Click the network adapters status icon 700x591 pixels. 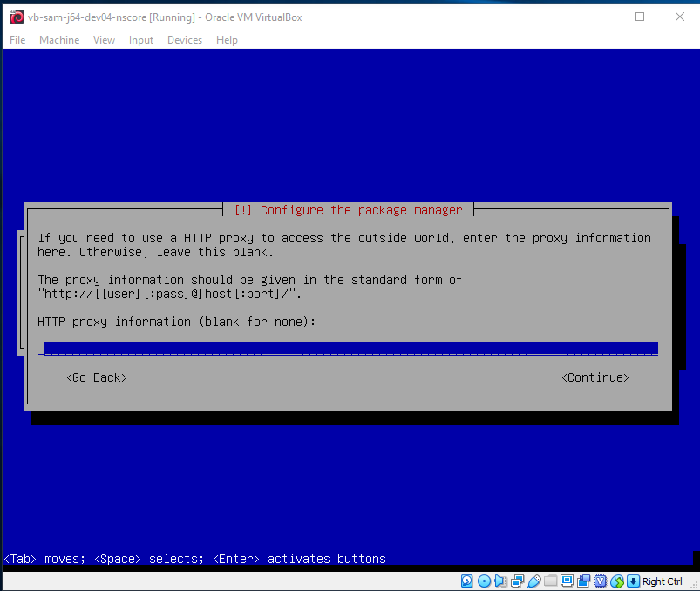click(518, 581)
